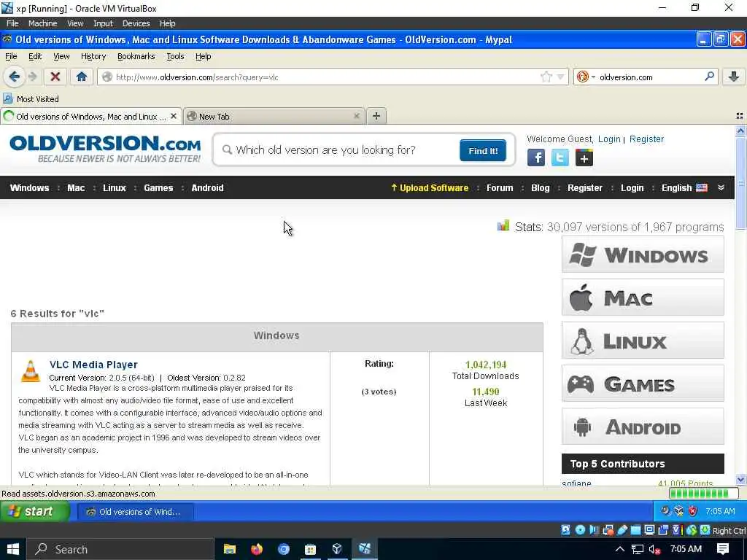Open Mac in the black nav bar
This screenshot has height=560, width=747.
click(76, 187)
